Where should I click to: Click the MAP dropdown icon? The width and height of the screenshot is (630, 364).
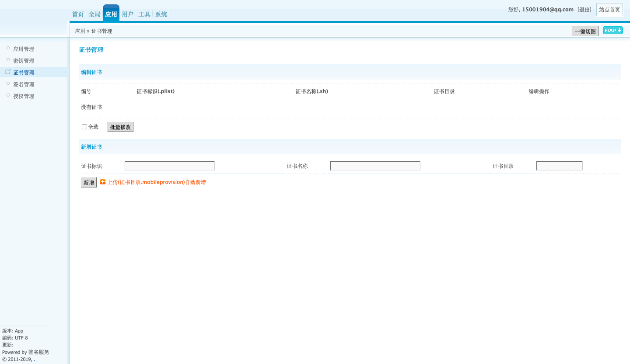[x=612, y=30]
